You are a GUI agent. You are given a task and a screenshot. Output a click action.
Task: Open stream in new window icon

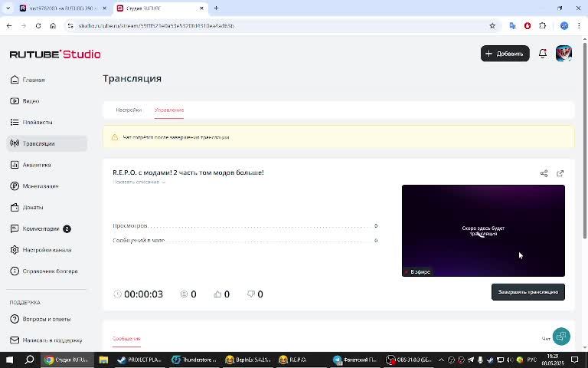[x=560, y=173]
